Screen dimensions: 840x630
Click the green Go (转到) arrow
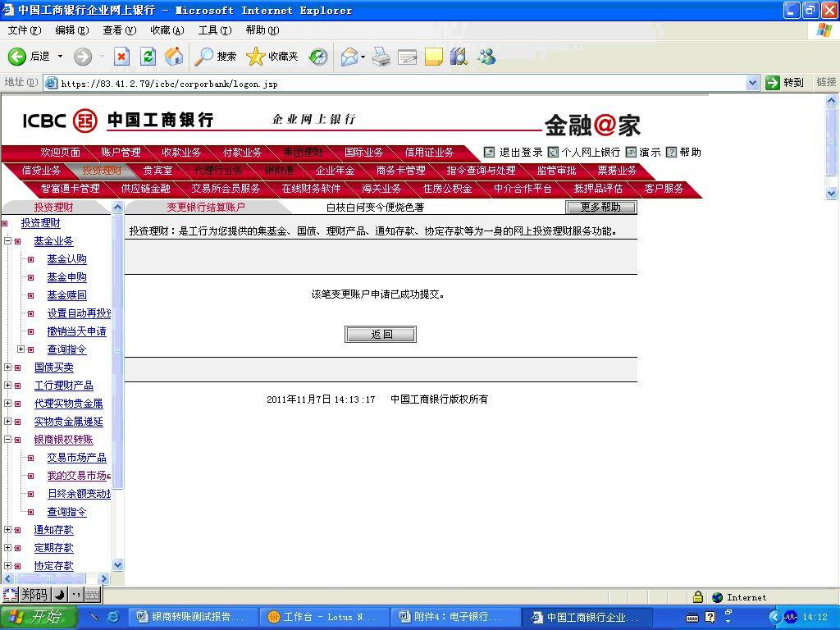(772, 83)
